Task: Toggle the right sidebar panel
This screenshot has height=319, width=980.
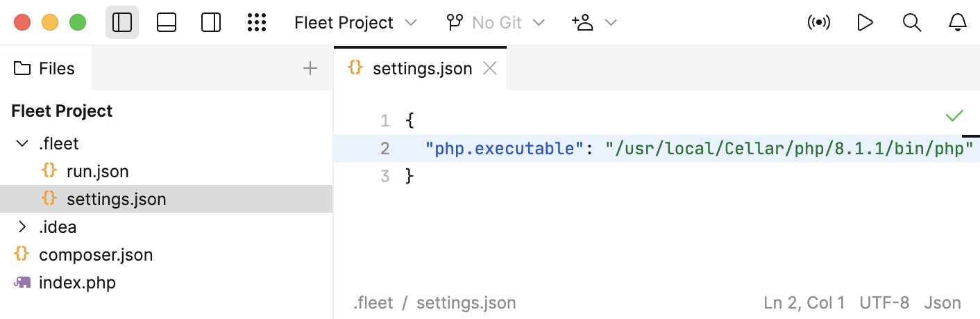Action: (x=211, y=23)
